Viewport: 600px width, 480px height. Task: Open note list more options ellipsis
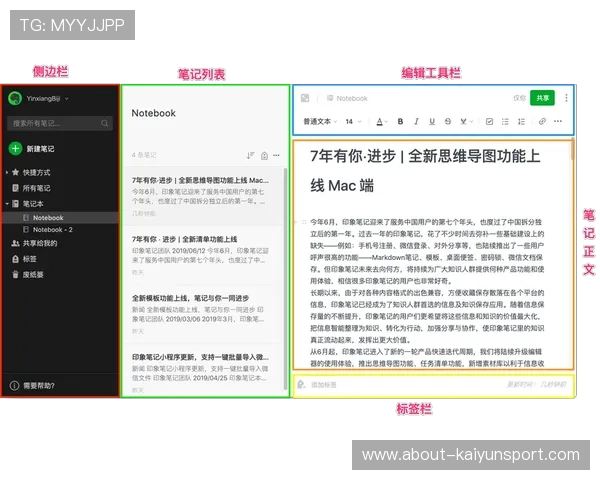[276, 155]
